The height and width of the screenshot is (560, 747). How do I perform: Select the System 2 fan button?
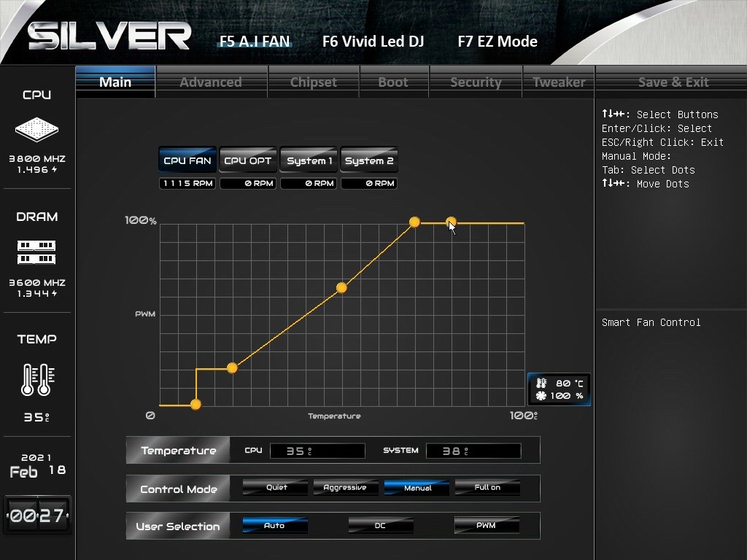(x=369, y=160)
